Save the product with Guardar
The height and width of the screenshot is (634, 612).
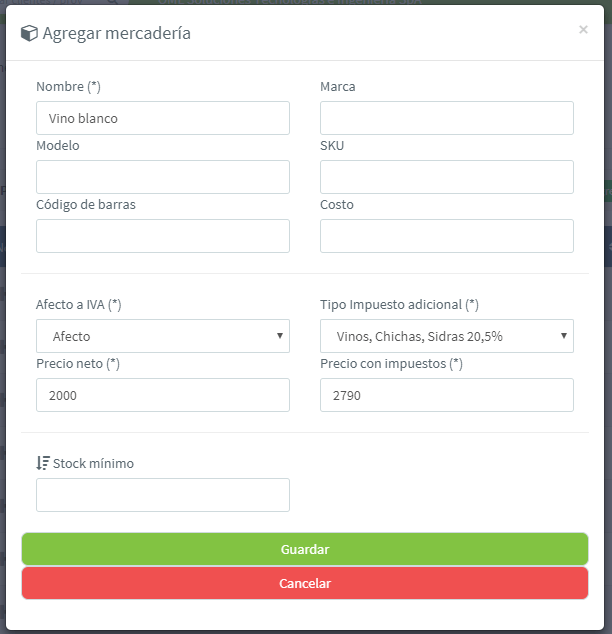point(305,549)
